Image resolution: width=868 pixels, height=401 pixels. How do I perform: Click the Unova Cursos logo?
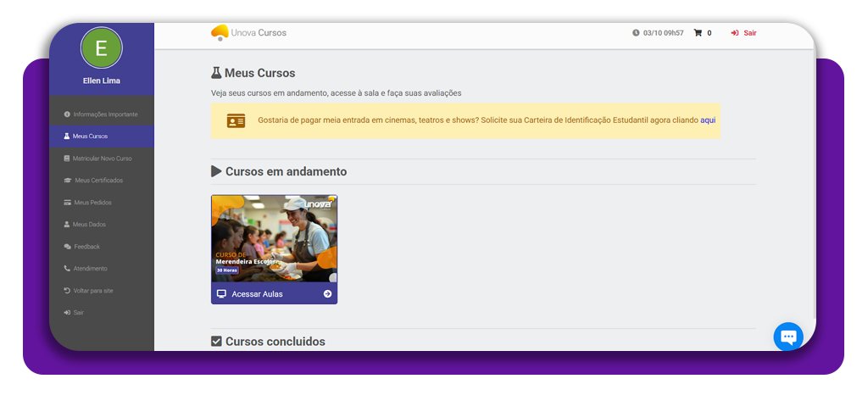[x=248, y=33]
